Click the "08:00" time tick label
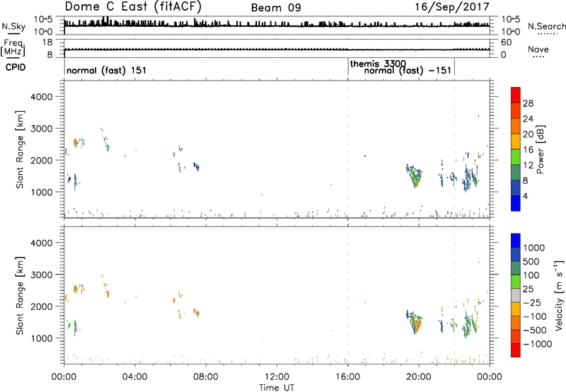 206,377
